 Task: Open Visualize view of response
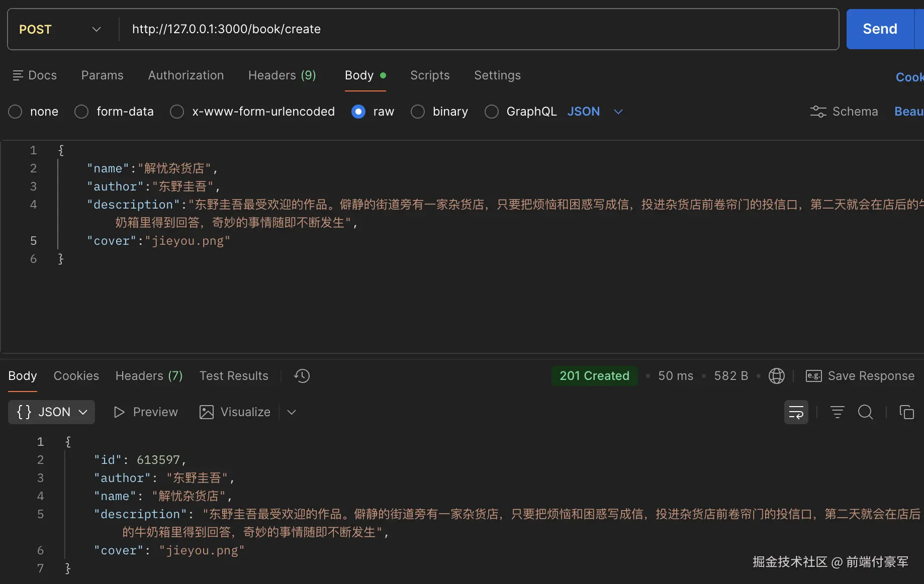point(235,412)
